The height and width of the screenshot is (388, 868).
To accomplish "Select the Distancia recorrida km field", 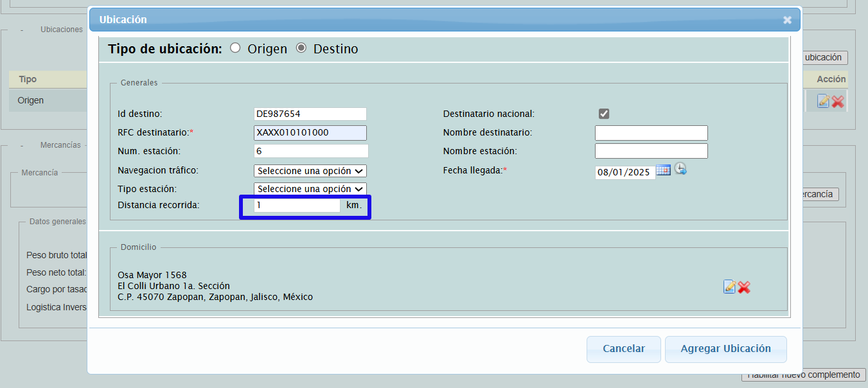I will (297, 206).
